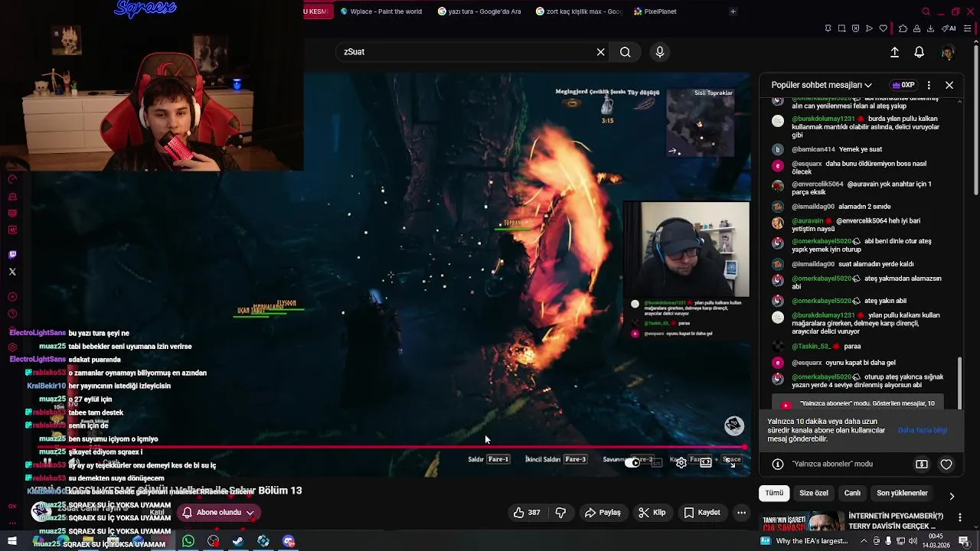Send a heart reaction in chat
The image size is (980, 551).
[x=946, y=464]
